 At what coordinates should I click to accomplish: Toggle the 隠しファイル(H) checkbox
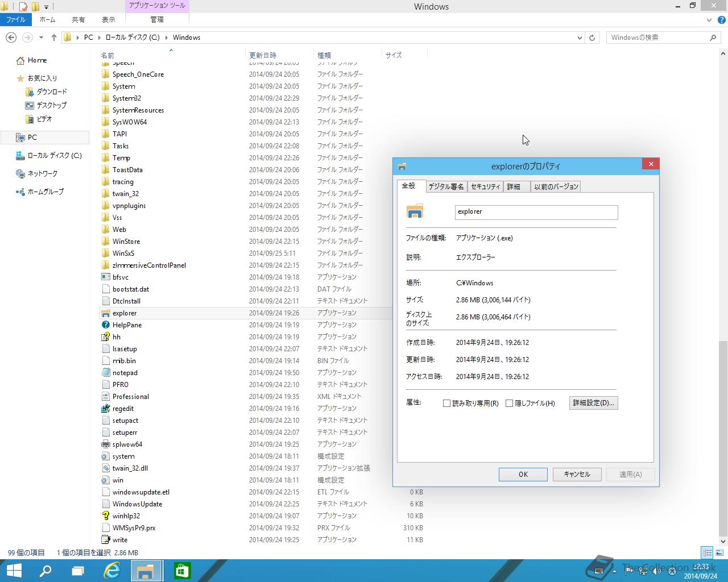[x=509, y=404]
